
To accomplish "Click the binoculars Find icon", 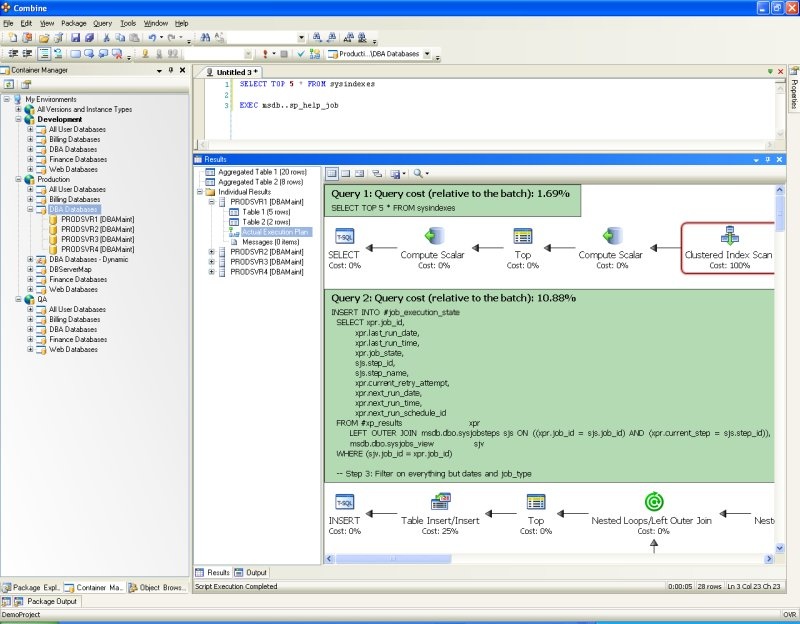I will click(x=205, y=38).
